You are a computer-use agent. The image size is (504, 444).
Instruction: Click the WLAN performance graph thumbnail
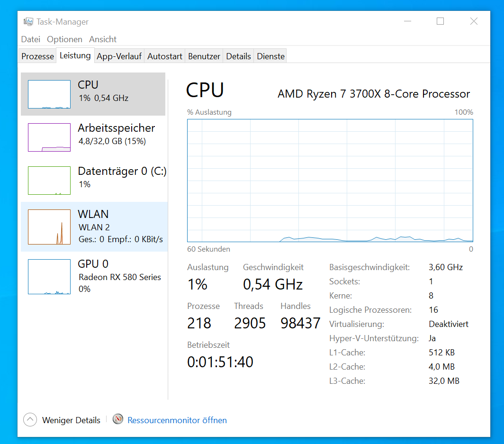[x=49, y=227]
